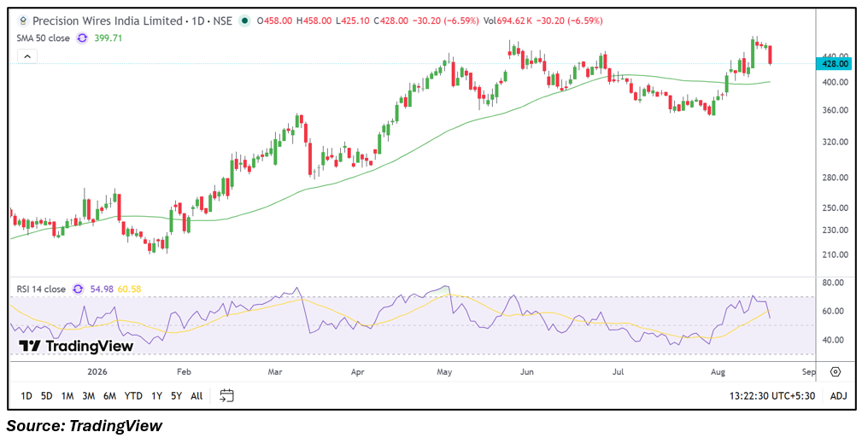Image resolution: width=868 pixels, height=438 pixels.
Task: Click the 13:22:30 UTC+5:30 timezone
Action: [x=771, y=396]
